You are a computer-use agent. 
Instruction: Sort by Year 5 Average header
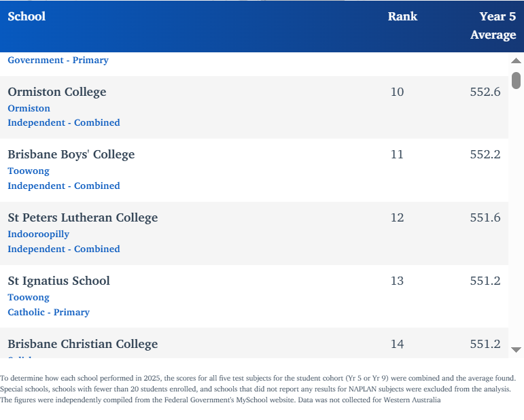[493, 26]
